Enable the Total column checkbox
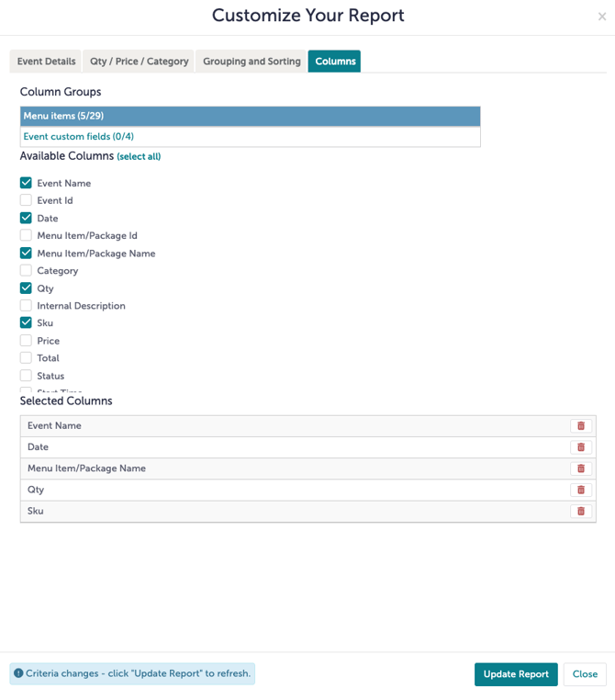This screenshot has width=615, height=700. (x=26, y=358)
